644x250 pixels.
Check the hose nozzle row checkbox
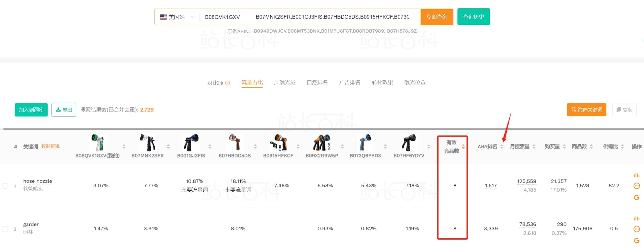click(5, 186)
